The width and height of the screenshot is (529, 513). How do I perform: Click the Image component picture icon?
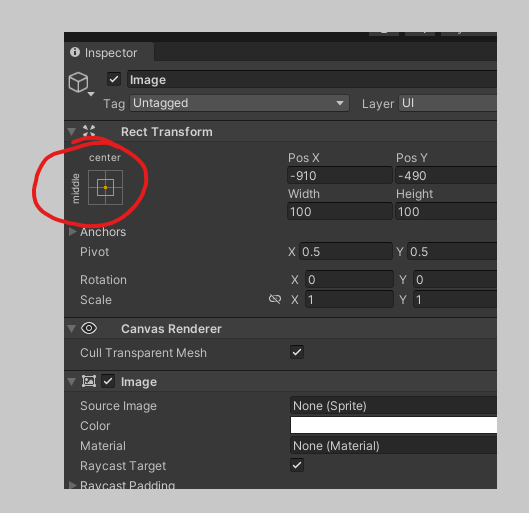(89, 381)
